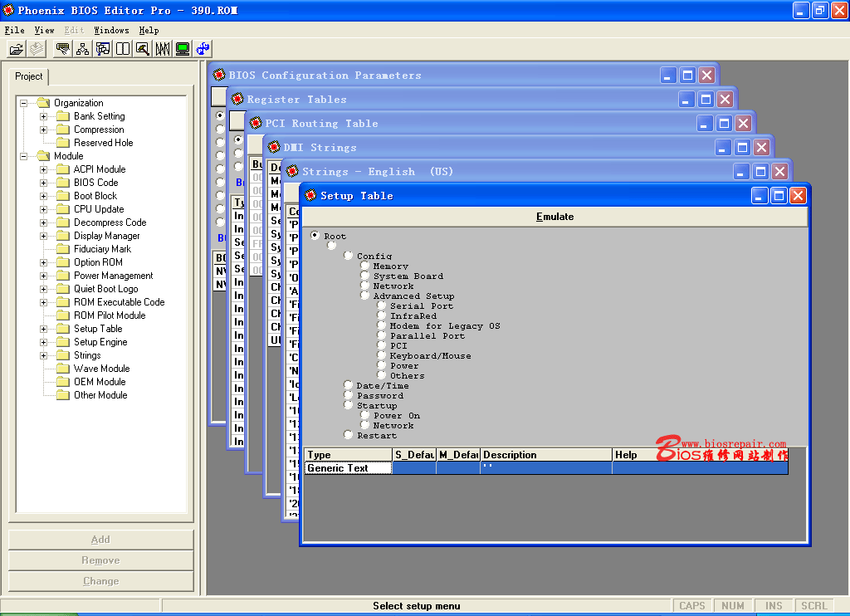Select the Date/Time radio button
This screenshot has height=616, width=850.
pyautogui.click(x=348, y=385)
